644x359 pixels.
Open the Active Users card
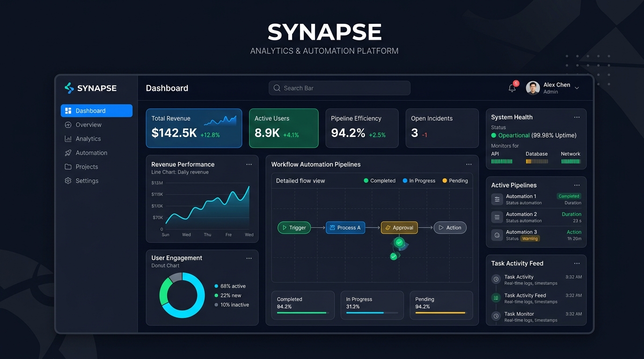(x=284, y=128)
